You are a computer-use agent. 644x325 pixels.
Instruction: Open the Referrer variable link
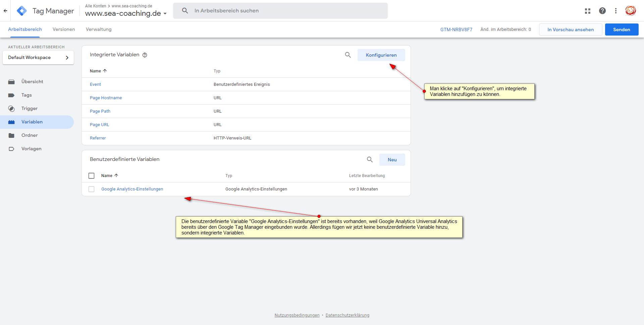tap(98, 138)
